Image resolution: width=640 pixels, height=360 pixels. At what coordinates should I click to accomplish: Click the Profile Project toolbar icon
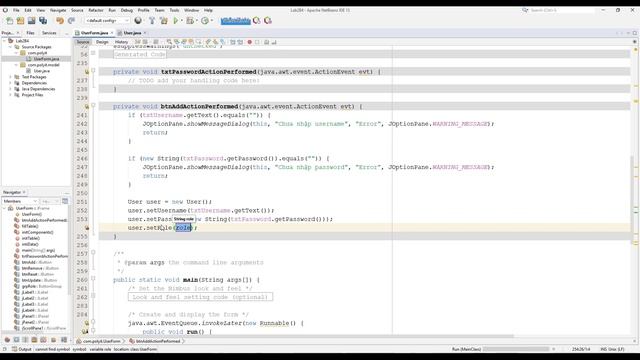[205, 20]
